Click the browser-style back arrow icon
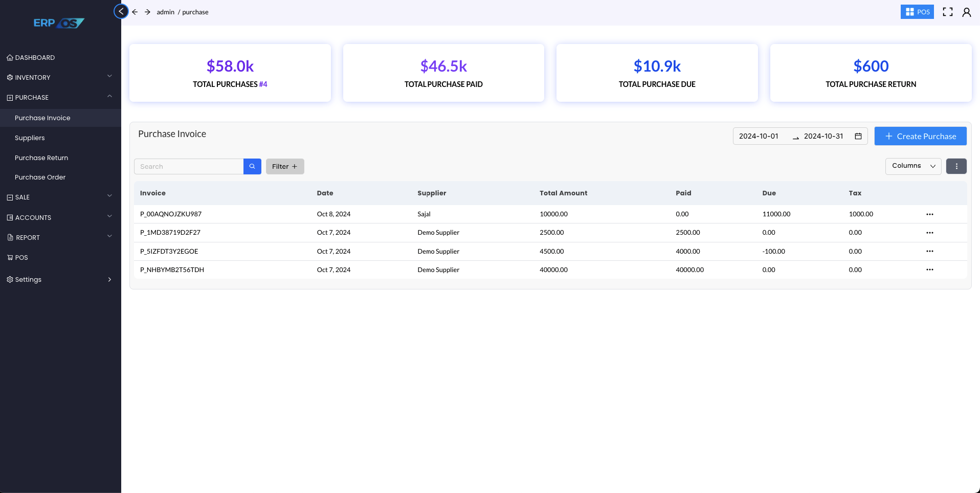 point(135,12)
